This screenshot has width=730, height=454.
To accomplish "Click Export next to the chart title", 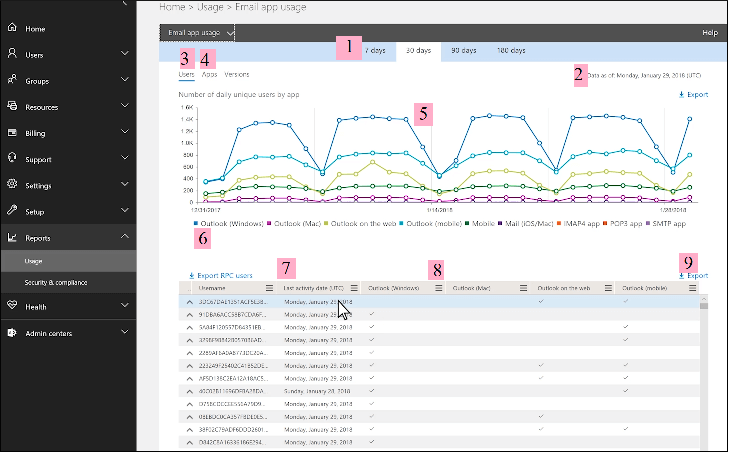I will tap(693, 95).
